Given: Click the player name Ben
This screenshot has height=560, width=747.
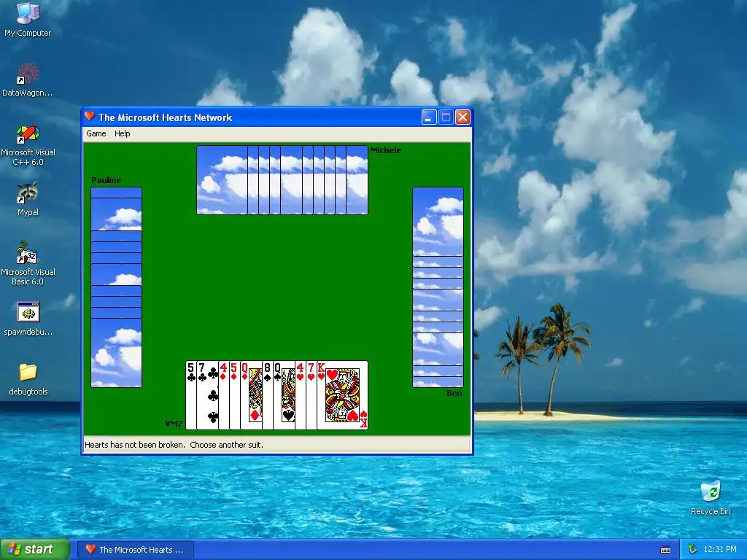Looking at the screenshot, I should pyautogui.click(x=454, y=393).
